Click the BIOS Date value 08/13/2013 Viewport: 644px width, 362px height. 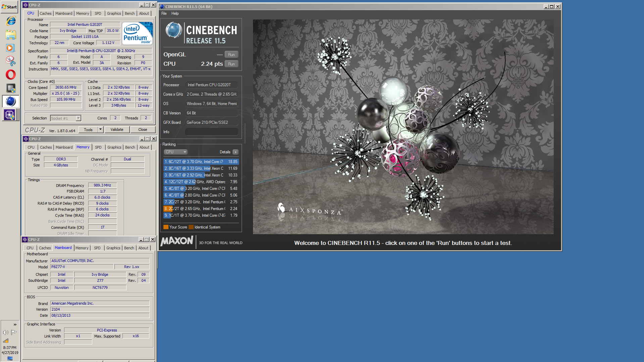[100, 315]
